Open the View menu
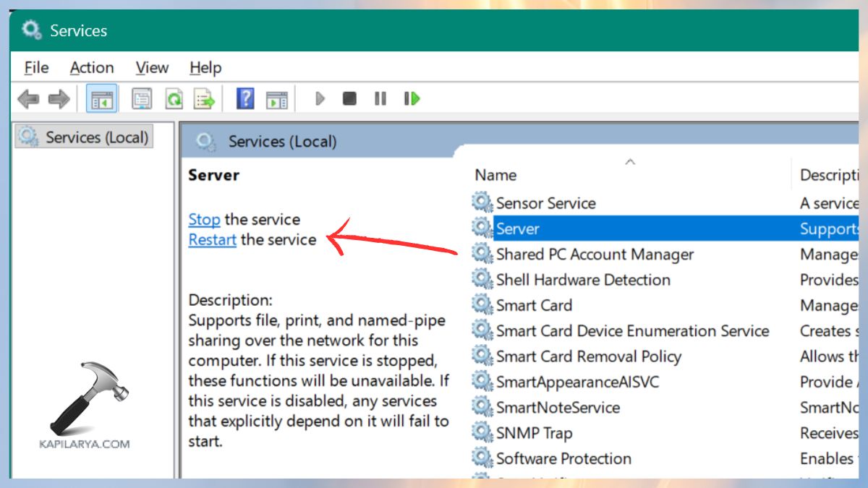This screenshot has height=488, width=868. click(151, 67)
